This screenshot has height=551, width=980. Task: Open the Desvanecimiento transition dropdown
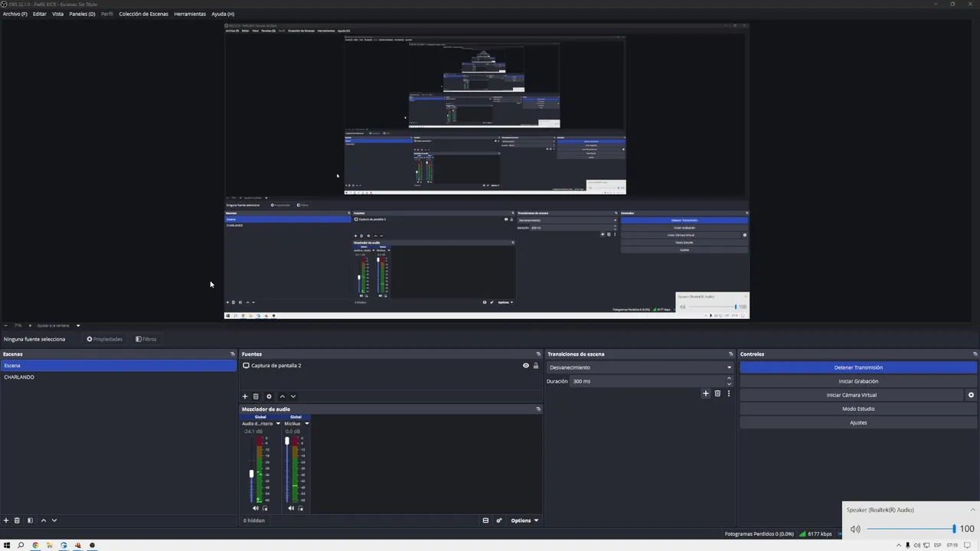639,367
